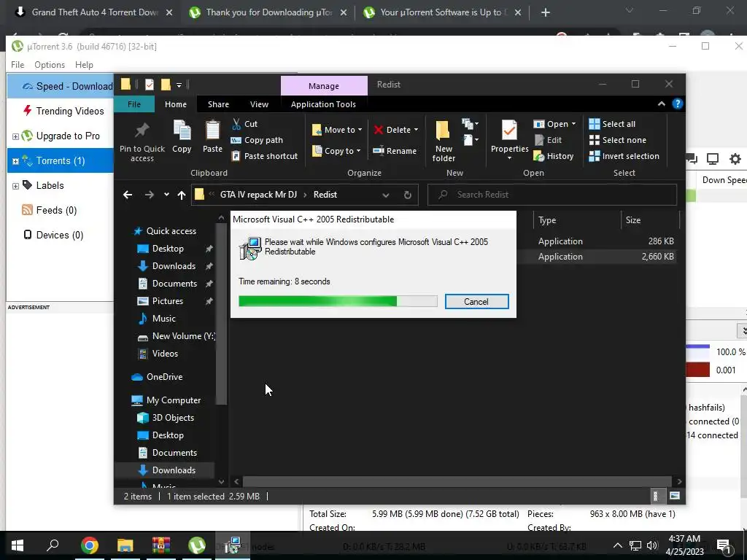Screen dimensions: 747x560
Task: Open uTorrent Help menu
Action: tap(85, 65)
